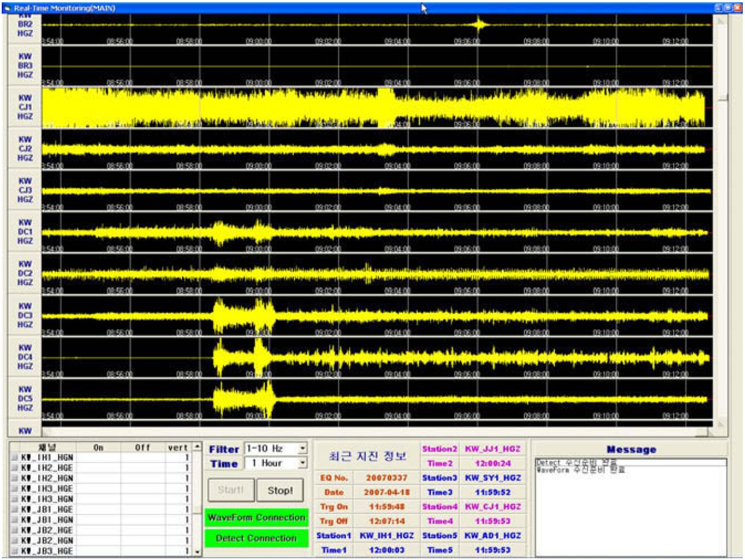Click the KW_JB3_HGE channel name
This screenshot has width=745, height=560.
click(47, 551)
